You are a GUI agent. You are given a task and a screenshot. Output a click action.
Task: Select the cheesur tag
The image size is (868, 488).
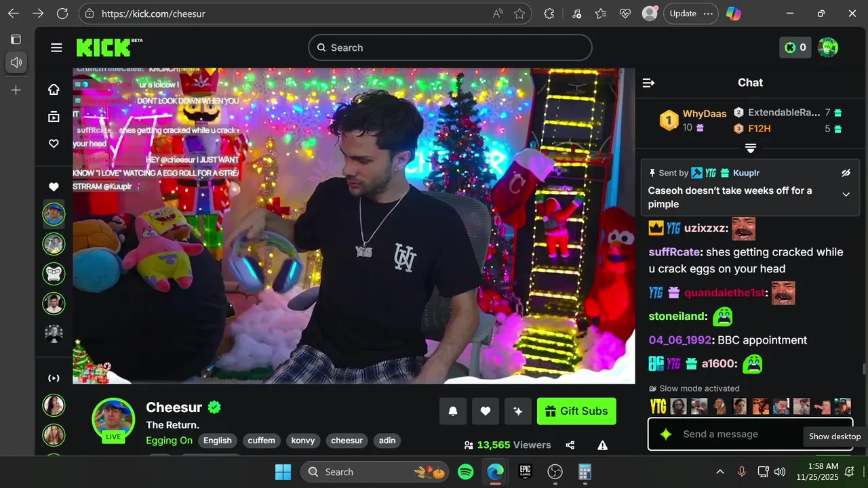point(347,441)
